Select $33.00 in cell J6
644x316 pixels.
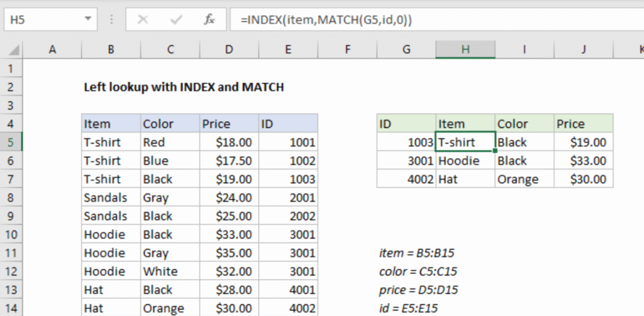click(x=584, y=160)
